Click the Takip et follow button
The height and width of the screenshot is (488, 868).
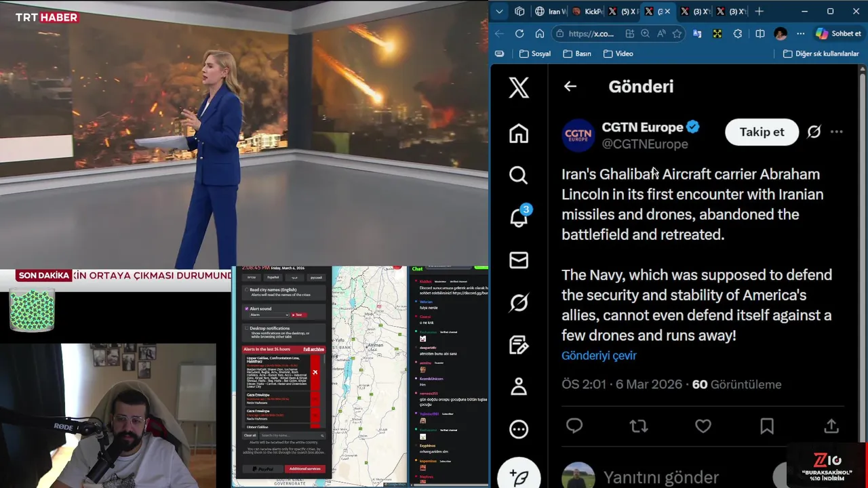pos(762,131)
